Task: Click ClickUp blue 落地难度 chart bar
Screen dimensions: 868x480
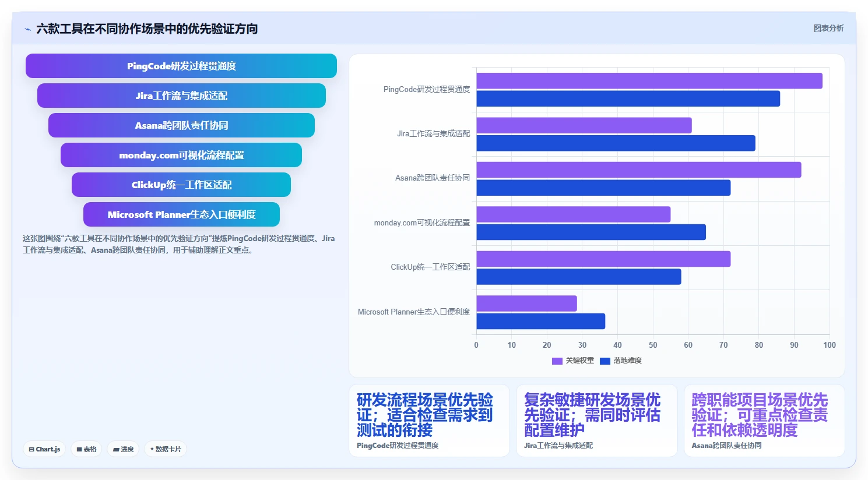Action: pyautogui.click(x=579, y=277)
